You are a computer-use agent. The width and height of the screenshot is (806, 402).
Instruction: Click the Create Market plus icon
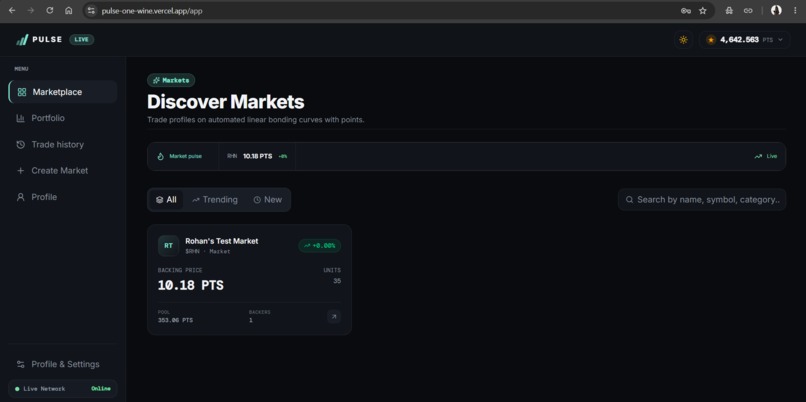pyautogui.click(x=21, y=171)
